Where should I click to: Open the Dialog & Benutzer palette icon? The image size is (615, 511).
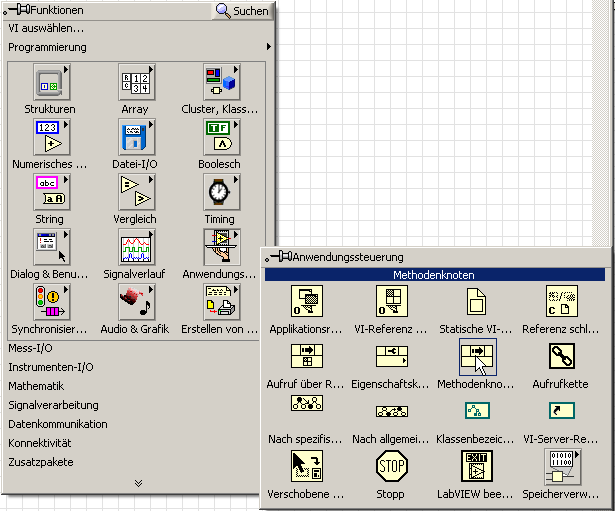(51, 247)
